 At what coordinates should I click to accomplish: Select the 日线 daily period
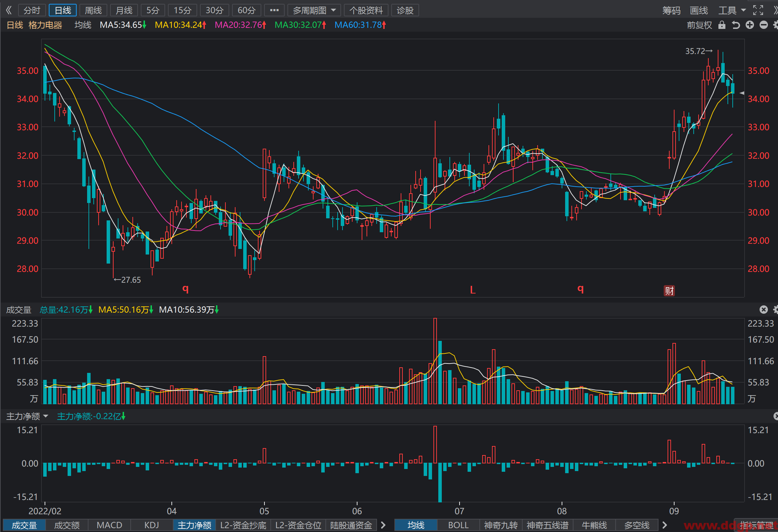tap(63, 10)
